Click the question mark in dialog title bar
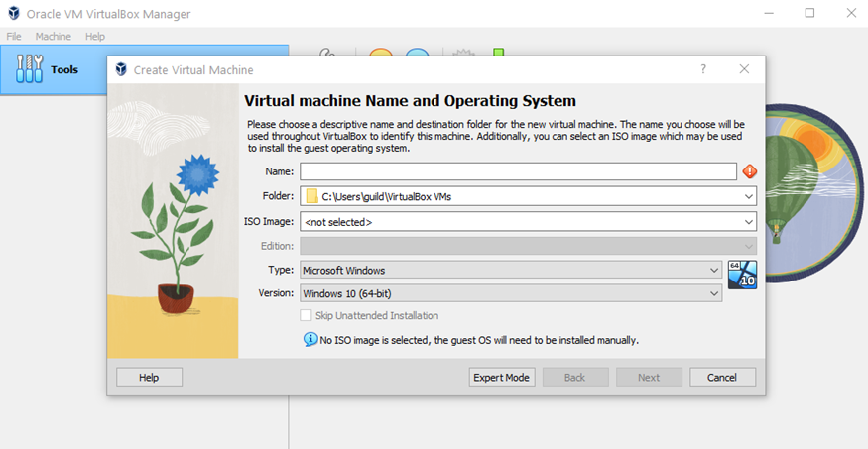 (x=703, y=69)
